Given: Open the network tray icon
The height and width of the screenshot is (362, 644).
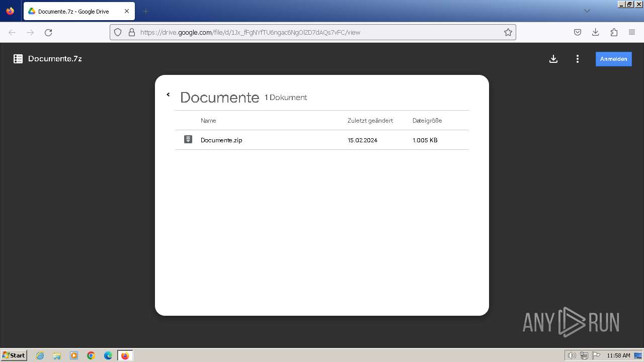Looking at the screenshot, I should tap(584, 355).
